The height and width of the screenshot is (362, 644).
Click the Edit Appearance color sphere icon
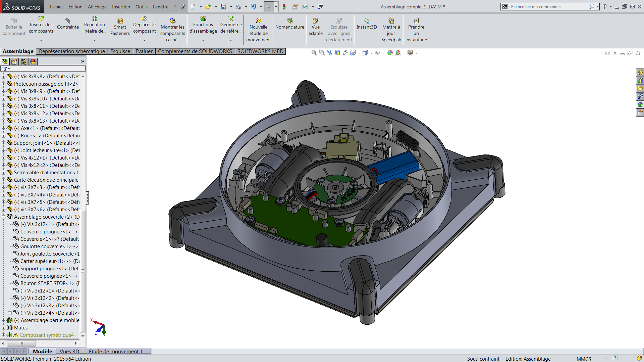390,53
